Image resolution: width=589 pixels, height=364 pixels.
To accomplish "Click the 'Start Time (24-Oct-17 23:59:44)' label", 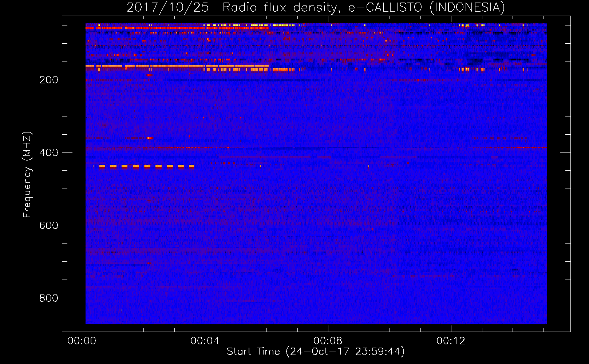I will click(316, 352).
